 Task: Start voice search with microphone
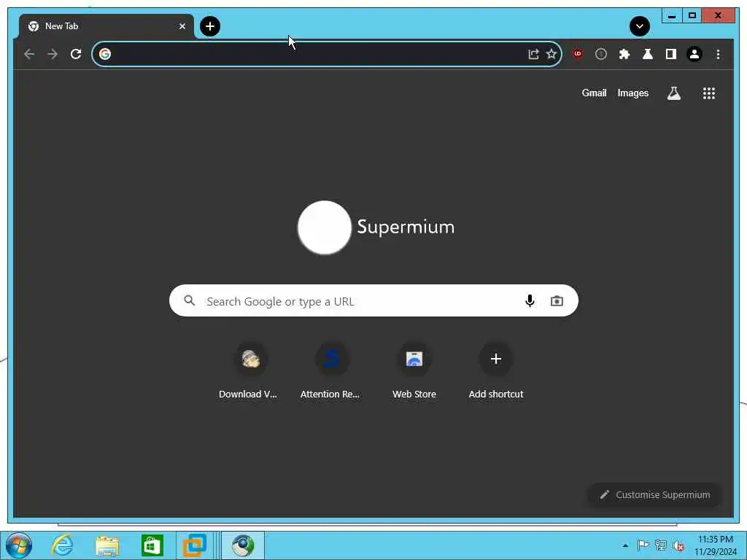coord(530,301)
